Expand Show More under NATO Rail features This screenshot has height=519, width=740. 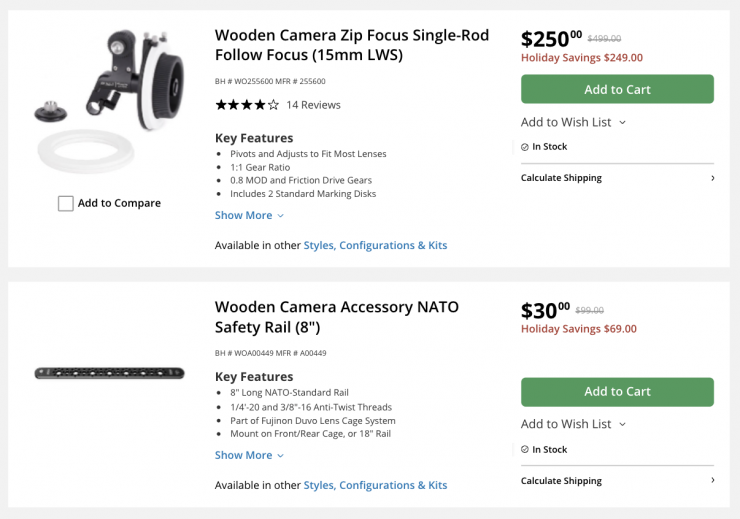[249, 455]
